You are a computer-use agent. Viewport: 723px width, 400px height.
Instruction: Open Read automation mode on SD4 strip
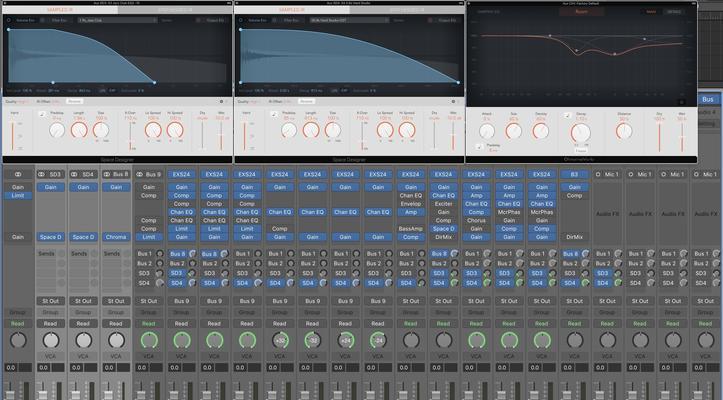coord(83,323)
